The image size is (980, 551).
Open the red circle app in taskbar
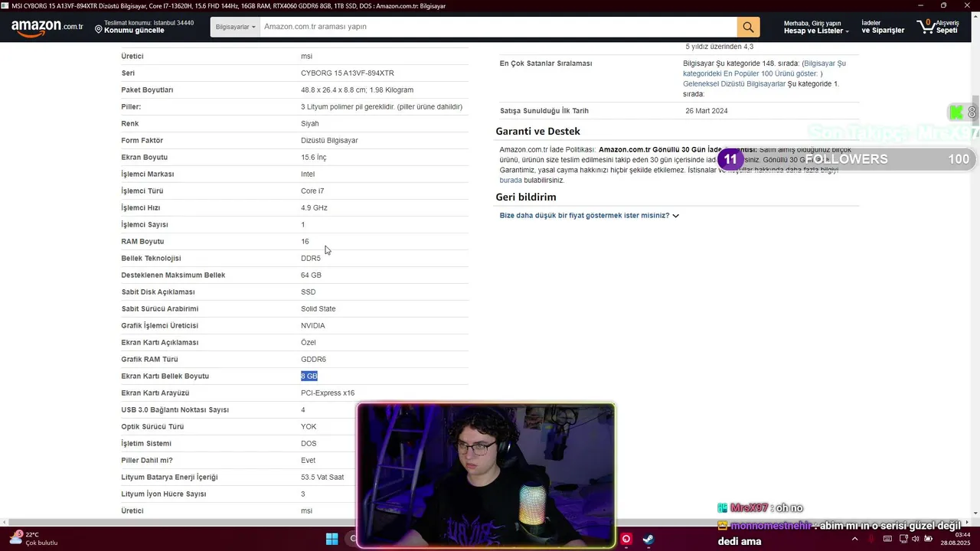coord(626,539)
